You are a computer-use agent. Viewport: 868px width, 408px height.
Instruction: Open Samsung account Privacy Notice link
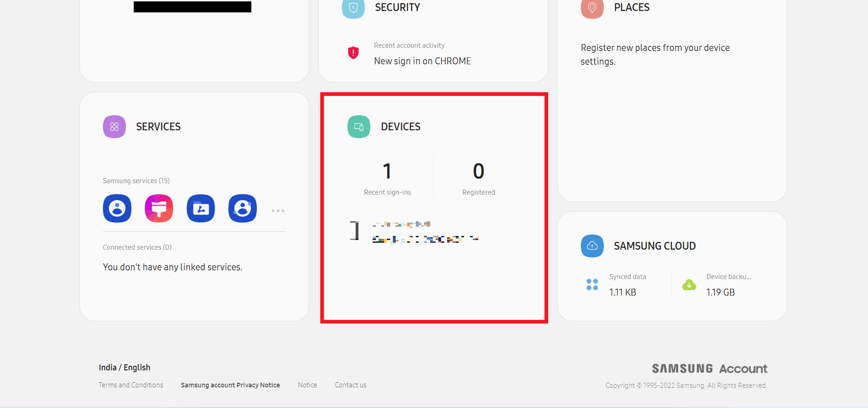230,385
